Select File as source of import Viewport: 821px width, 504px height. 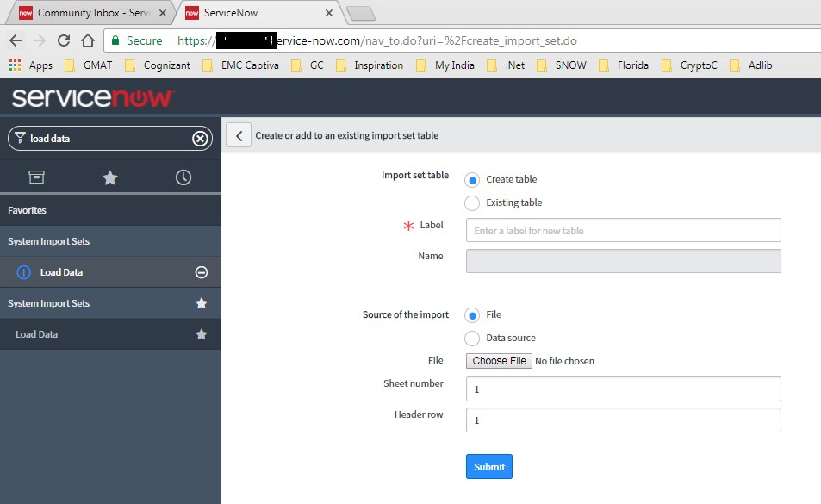pos(472,315)
